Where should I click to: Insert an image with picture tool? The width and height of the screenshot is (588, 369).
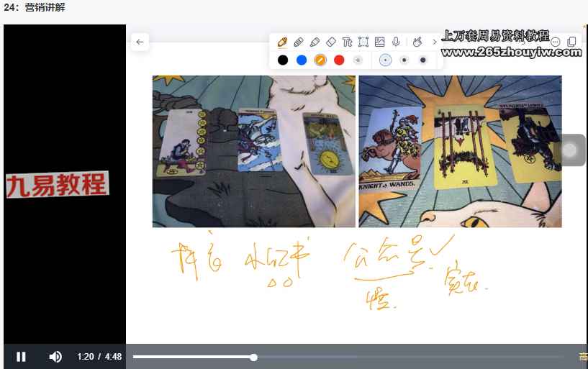click(x=379, y=42)
